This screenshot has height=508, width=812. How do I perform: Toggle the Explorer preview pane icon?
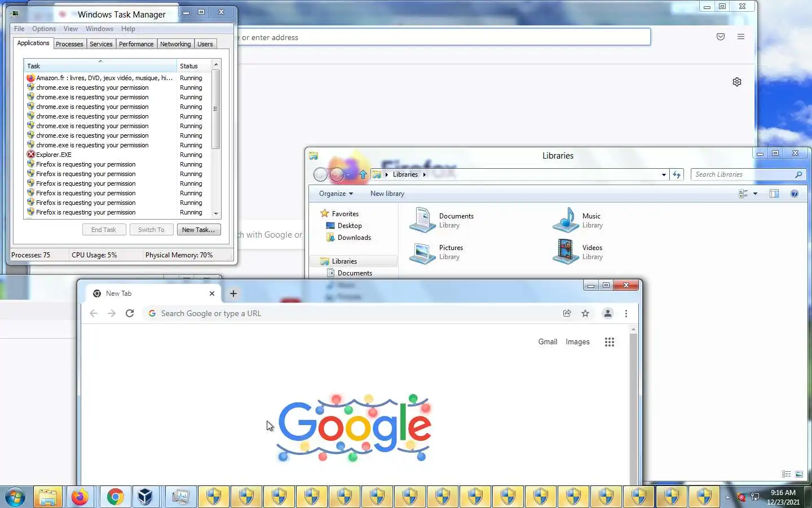pos(774,194)
